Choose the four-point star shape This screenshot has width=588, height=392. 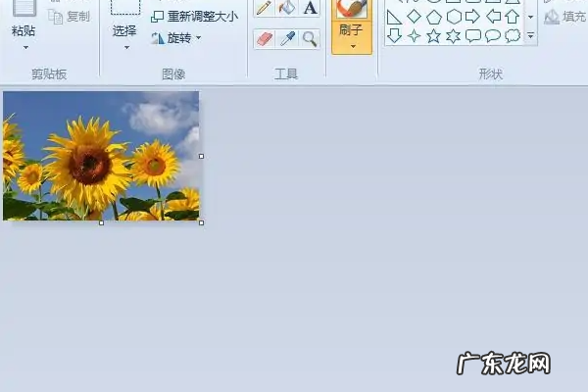[414, 36]
